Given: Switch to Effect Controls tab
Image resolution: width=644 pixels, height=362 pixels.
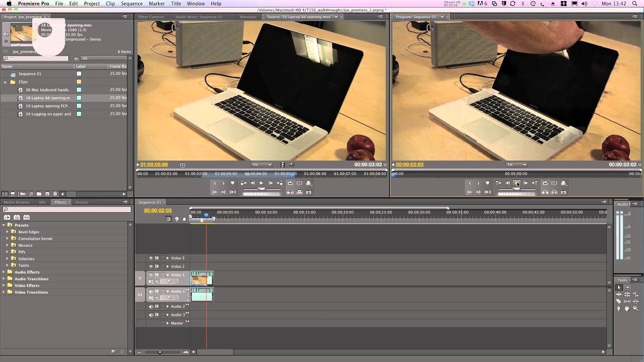Looking at the screenshot, I should click(151, 17).
